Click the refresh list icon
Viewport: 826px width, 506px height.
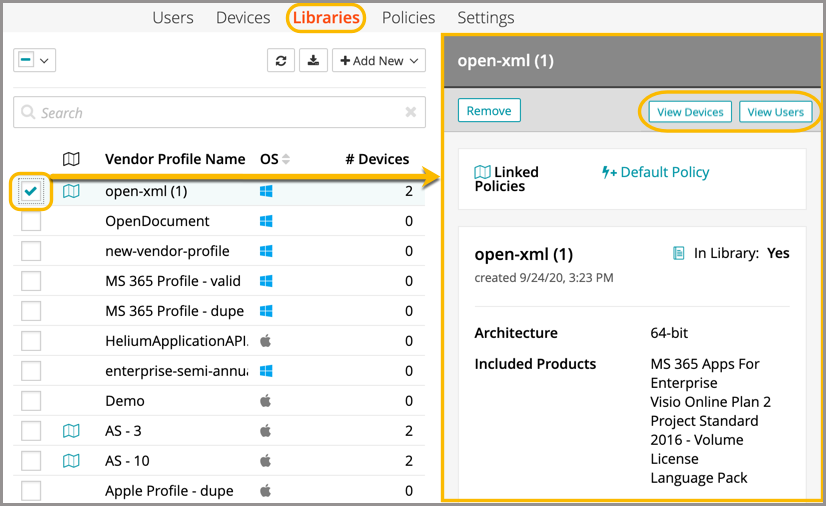point(281,61)
